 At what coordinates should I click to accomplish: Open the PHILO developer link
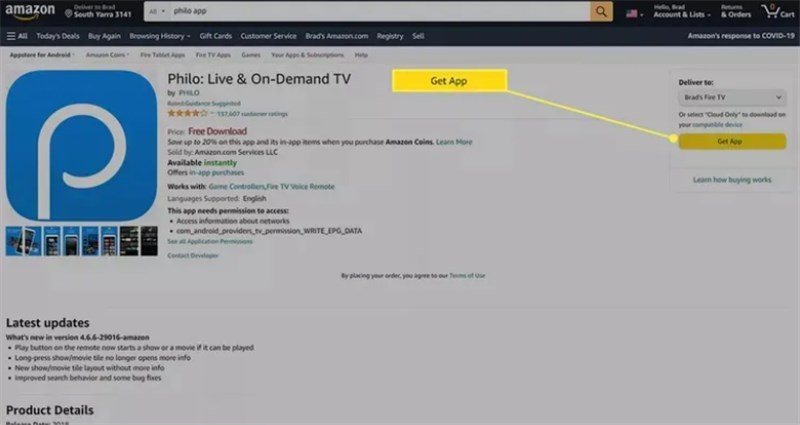point(189,93)
